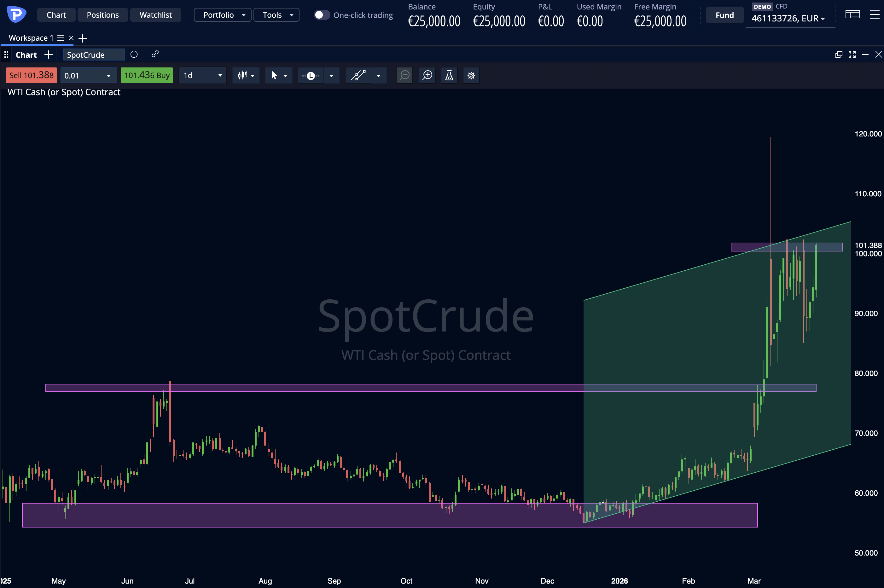This screenshot has height=588, width=884.
Task: Open chart settings gear
Action: (471, 75)
